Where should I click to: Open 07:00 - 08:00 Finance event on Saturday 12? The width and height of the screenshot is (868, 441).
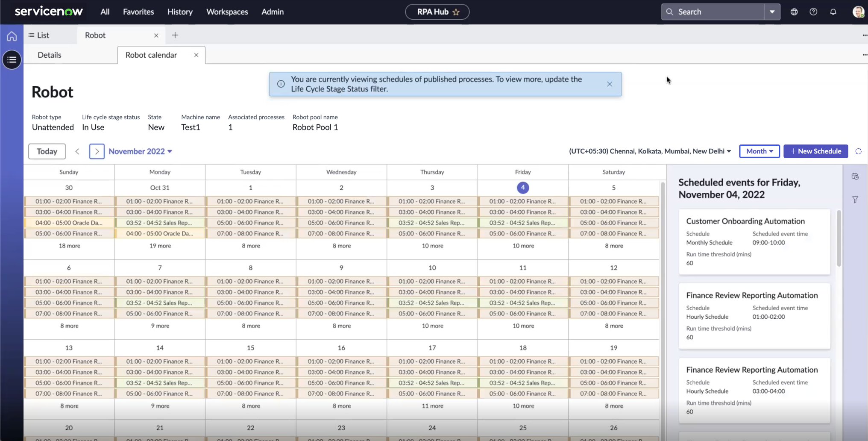tap(614, 313)
